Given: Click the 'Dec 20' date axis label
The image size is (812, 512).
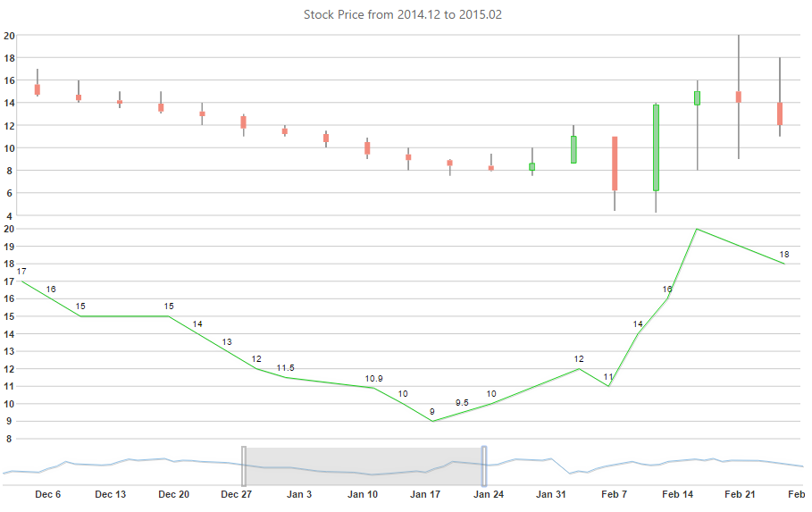Looking at the screenshot, I should 173,494.
